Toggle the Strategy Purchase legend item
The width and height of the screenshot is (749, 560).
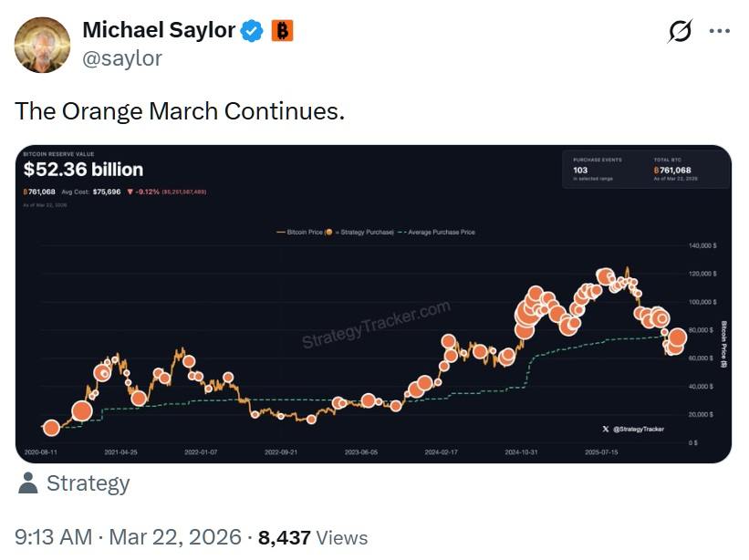point(363,231)
